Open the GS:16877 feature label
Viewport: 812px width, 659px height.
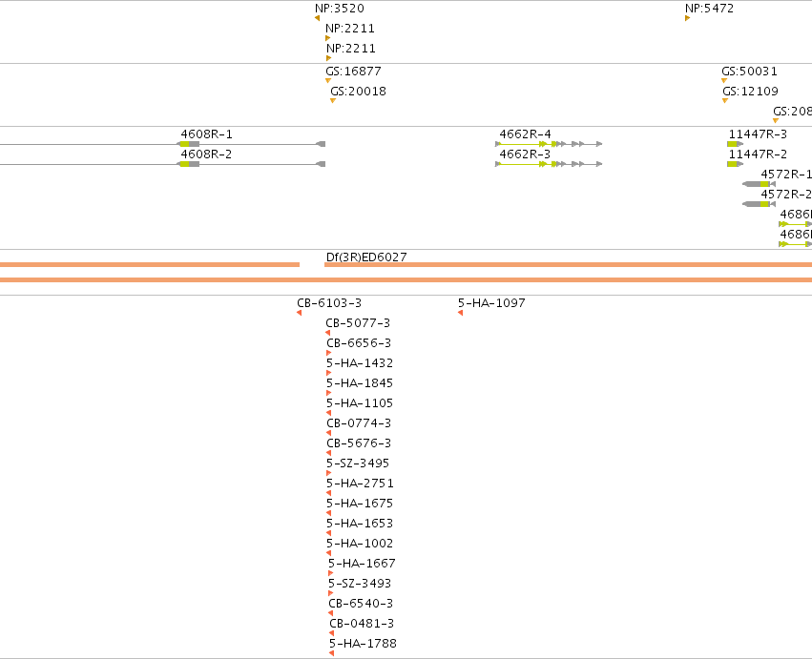click(x=353, y=71)
